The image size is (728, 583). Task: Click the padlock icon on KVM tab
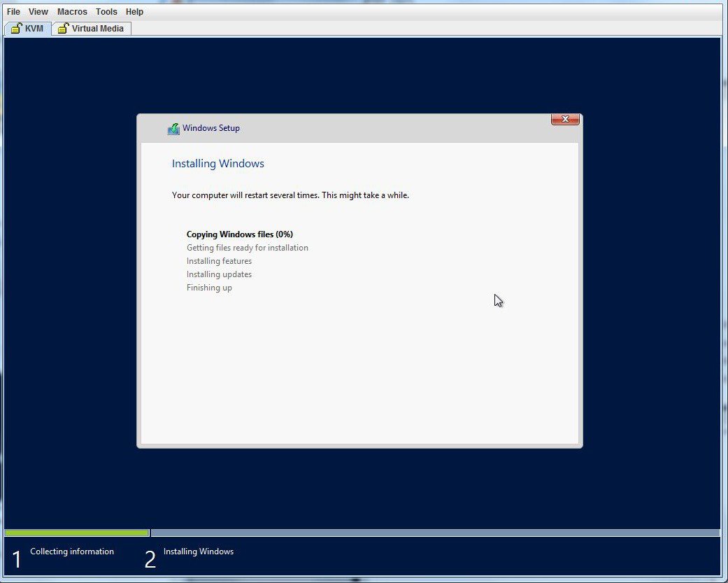[16, 28]
